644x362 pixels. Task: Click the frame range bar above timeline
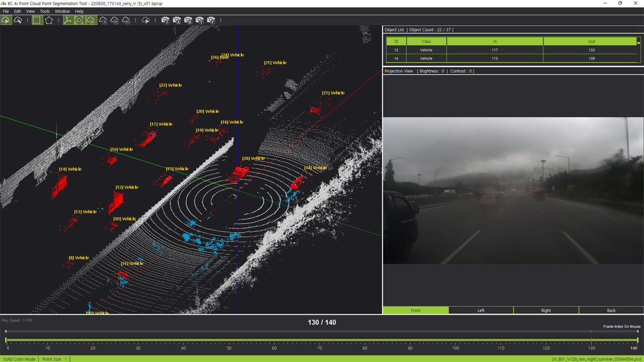pos(322,331)
